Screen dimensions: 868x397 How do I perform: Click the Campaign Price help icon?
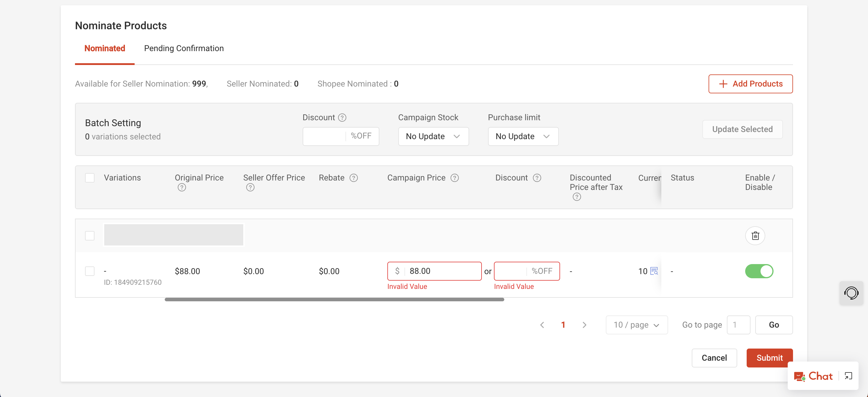[x=455, y=178]
